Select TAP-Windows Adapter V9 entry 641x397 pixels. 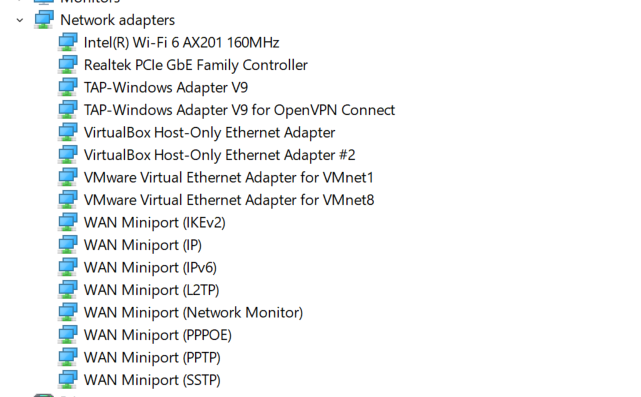tap(166, 87)
